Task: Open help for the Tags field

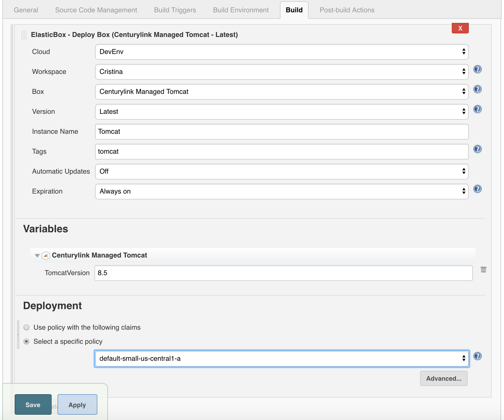Action: 477,149
